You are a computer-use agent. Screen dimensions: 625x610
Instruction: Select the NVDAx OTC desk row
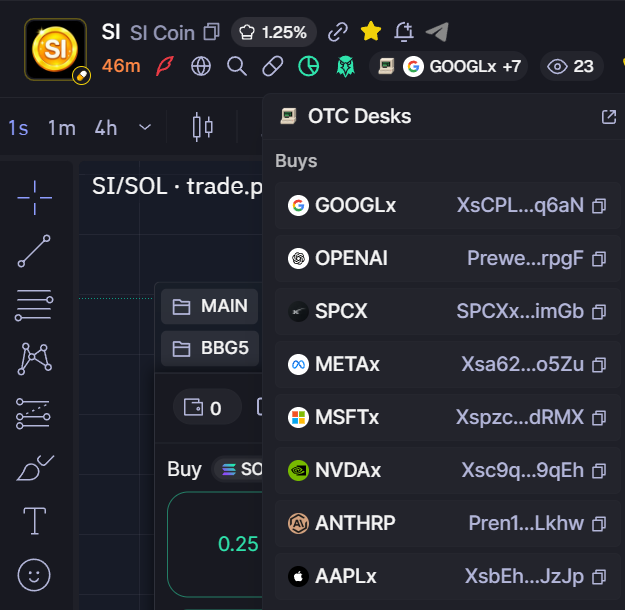pos(447,470)
